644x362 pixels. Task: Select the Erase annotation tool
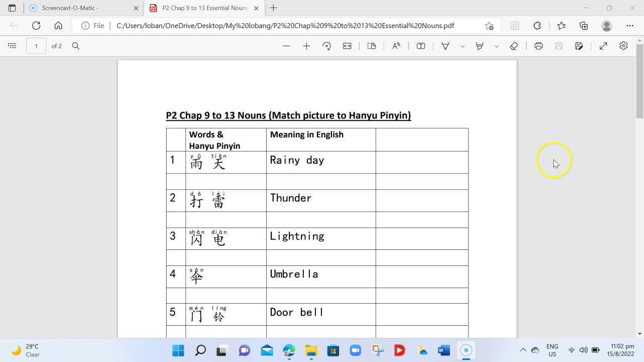tap(514, 46)
